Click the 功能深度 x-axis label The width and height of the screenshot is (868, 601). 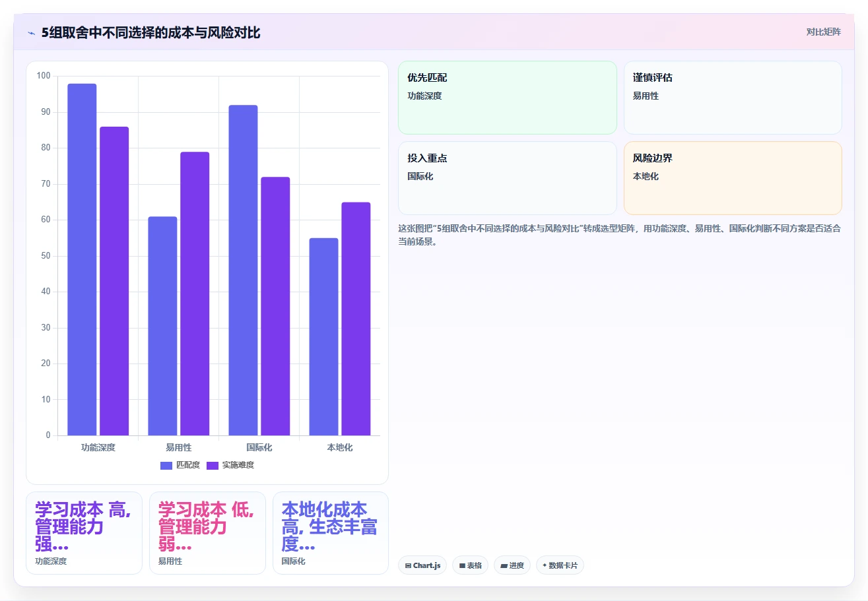point(98,447)
